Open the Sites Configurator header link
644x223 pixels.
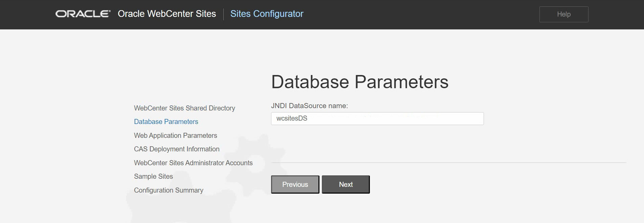tap(267, 14)
